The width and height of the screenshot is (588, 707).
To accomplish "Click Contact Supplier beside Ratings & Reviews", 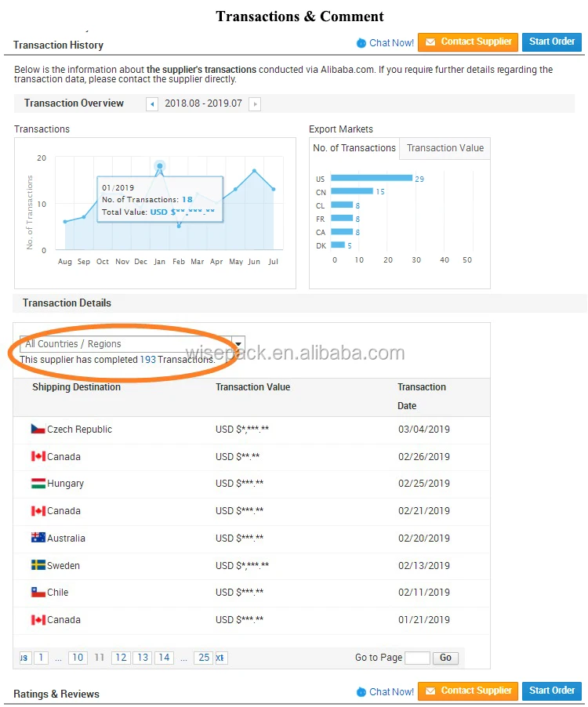I will point(468,691).
